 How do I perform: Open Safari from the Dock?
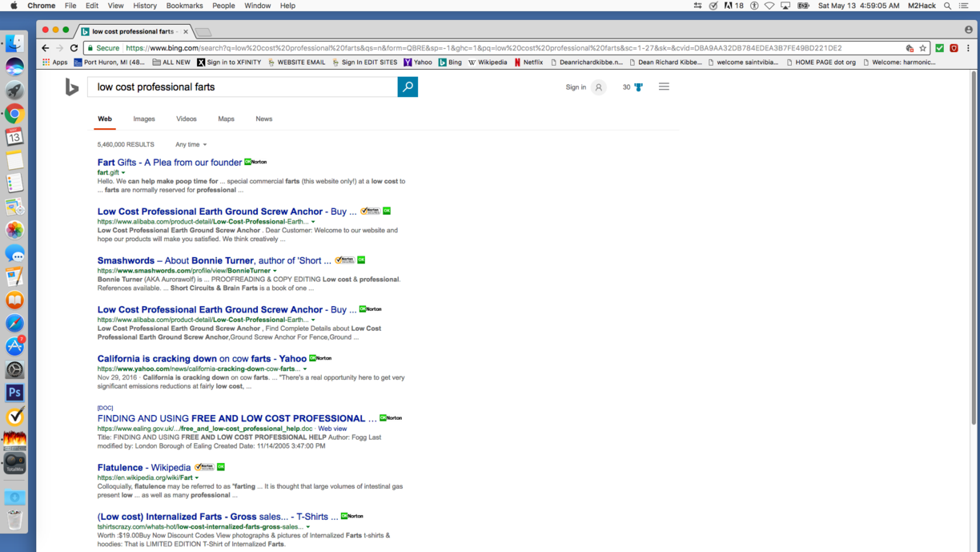(x=14, y=323)
